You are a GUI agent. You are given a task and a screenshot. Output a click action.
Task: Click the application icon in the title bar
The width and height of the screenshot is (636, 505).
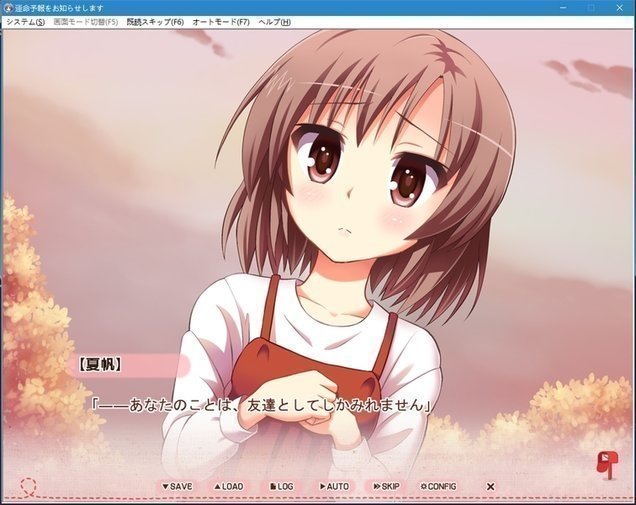click(x=8, y=8)
